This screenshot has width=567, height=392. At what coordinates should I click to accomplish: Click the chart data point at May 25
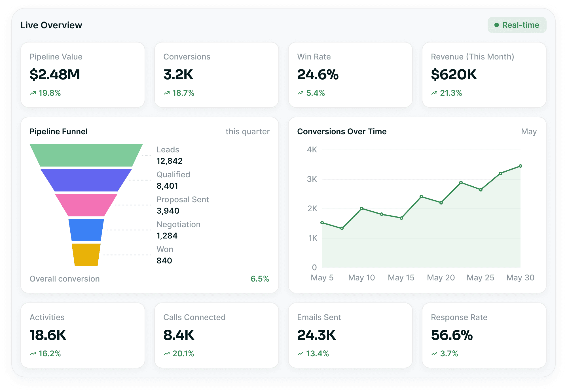pyautogui.click(x=481, y=190)
